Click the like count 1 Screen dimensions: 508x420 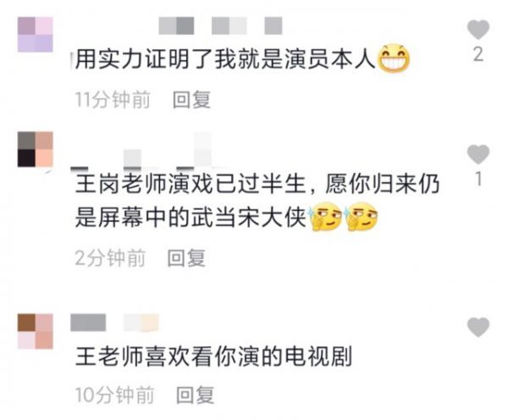coord(478,179)
